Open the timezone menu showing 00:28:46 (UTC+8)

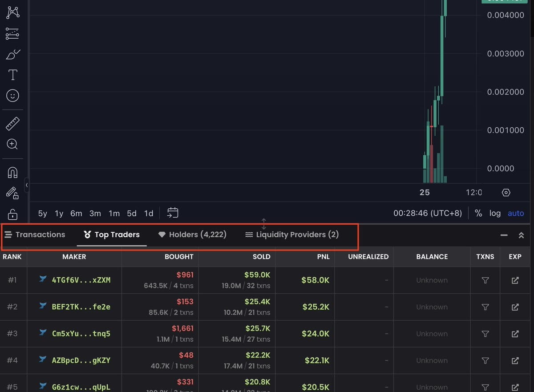pos(428,214)
